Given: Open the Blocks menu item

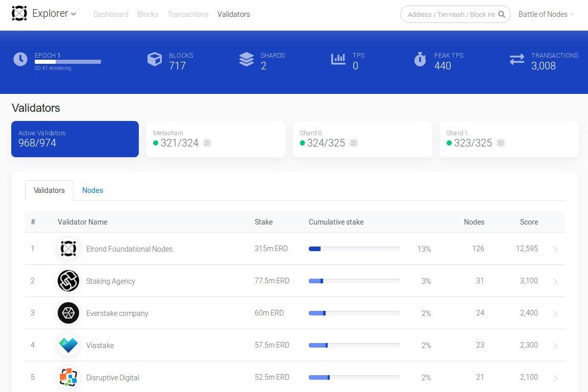Looking at the screenshot, I should [148, 14].
